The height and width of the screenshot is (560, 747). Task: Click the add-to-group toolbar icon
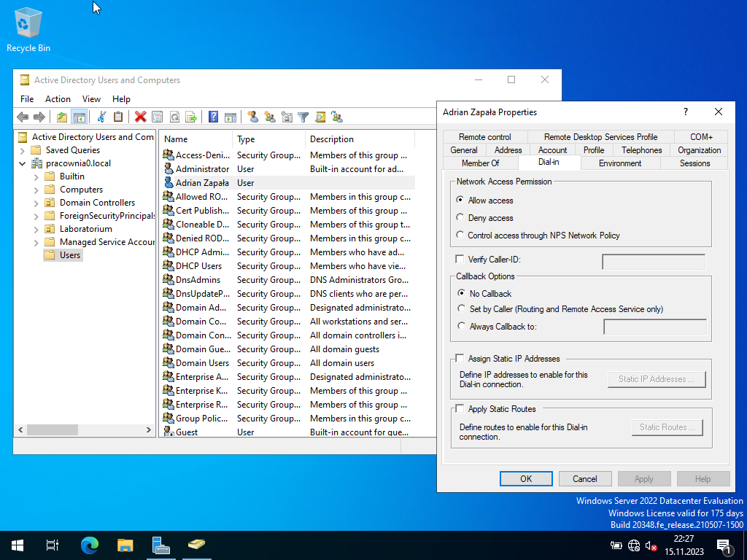(337, 117)
